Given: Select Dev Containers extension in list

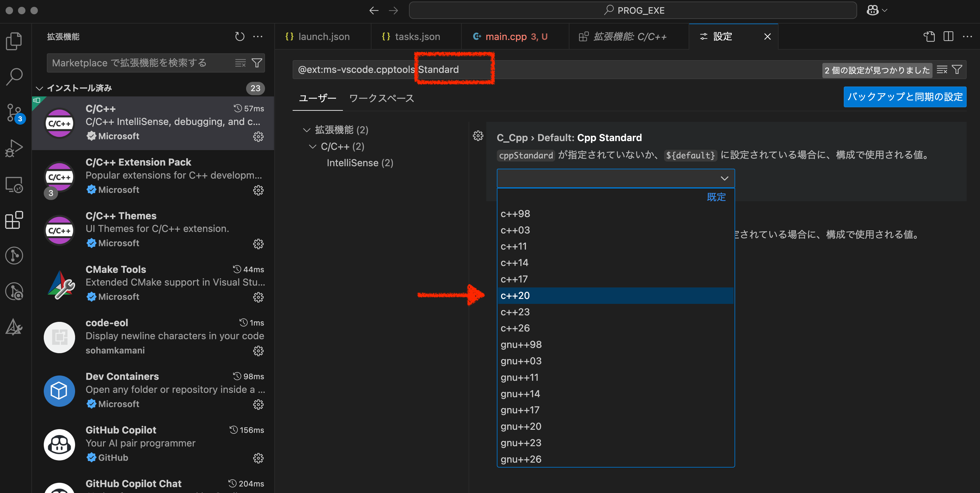Looking at the screenshot, I should (153, 391).
